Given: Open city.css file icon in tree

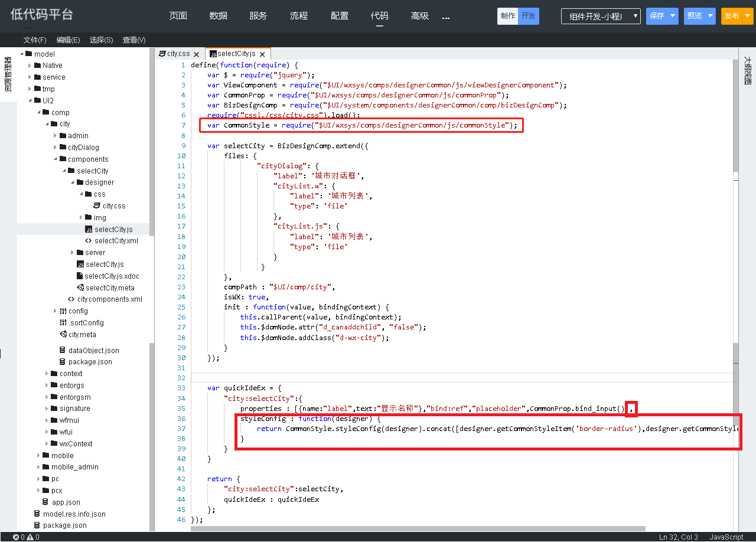Looking at the screenshot, I should [x=97, y=206].
